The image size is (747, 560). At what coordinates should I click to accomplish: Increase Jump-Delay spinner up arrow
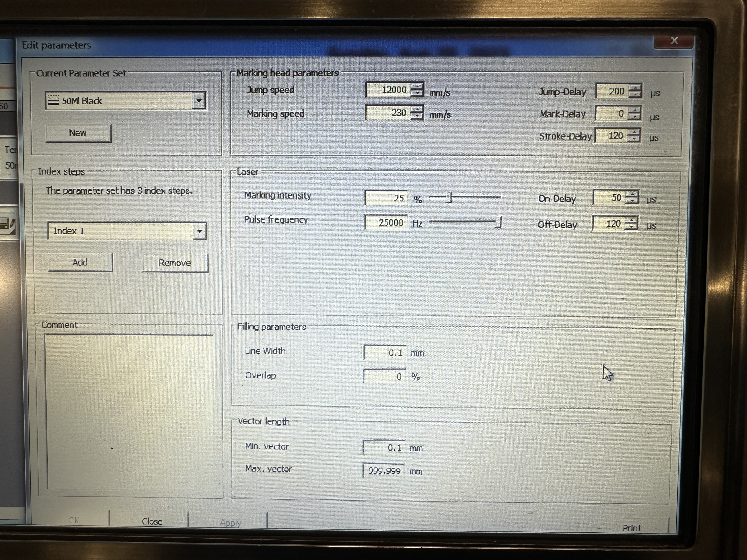(635, 88)
